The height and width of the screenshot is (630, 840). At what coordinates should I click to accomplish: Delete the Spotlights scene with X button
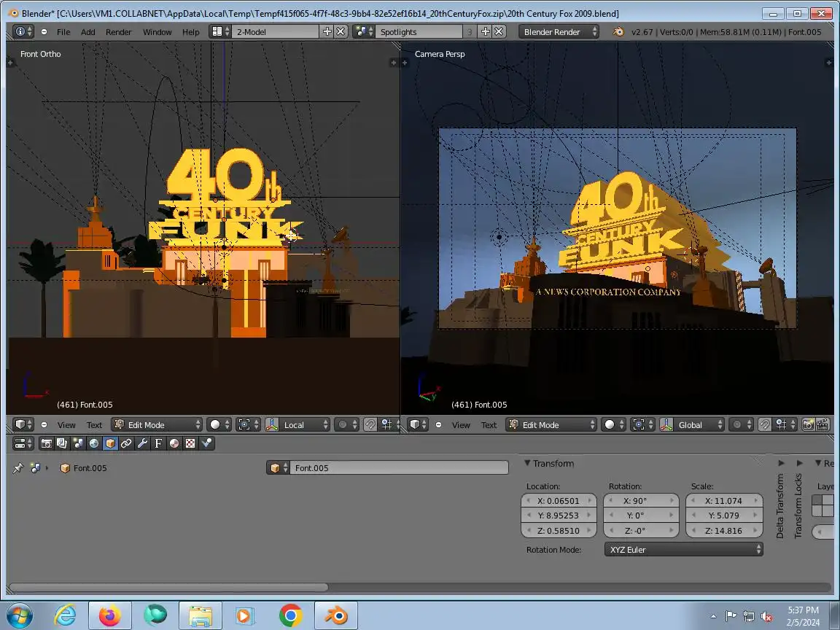coord(499,31)
